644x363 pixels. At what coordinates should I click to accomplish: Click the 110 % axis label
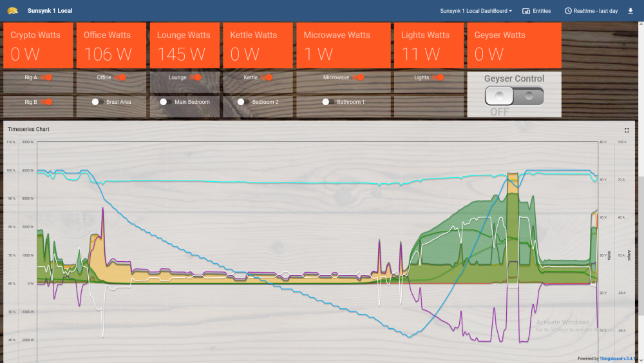(11, 142)
